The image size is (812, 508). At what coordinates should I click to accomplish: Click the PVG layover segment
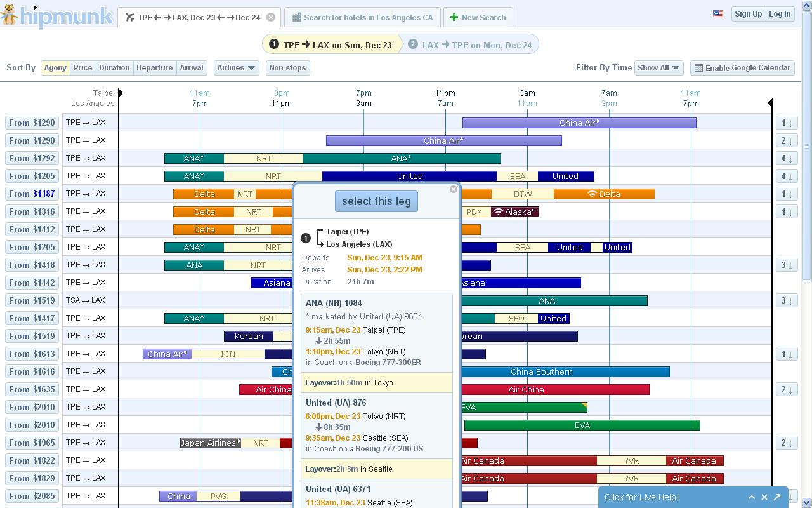(x=218, y=496)
